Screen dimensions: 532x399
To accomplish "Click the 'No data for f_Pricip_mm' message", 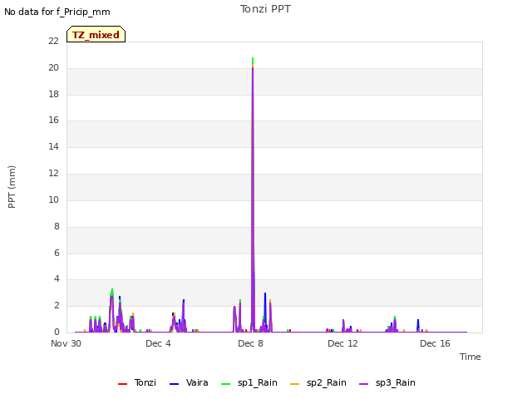I will point(57,12).
